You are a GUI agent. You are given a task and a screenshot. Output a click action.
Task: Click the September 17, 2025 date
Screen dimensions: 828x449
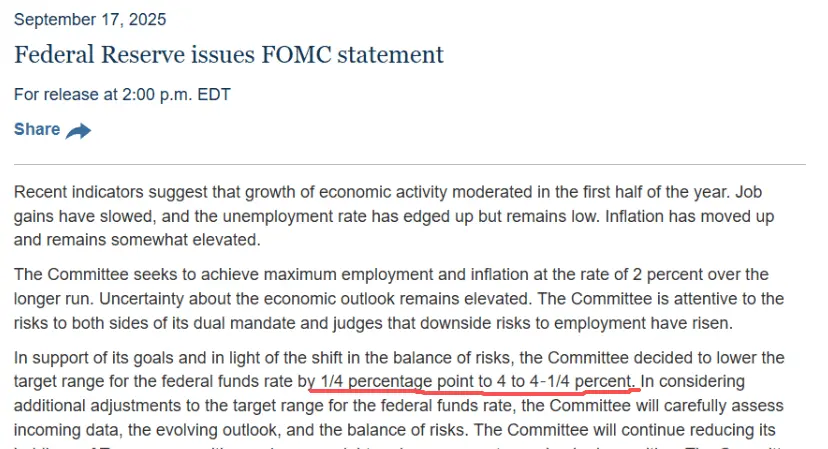[90, 20]
